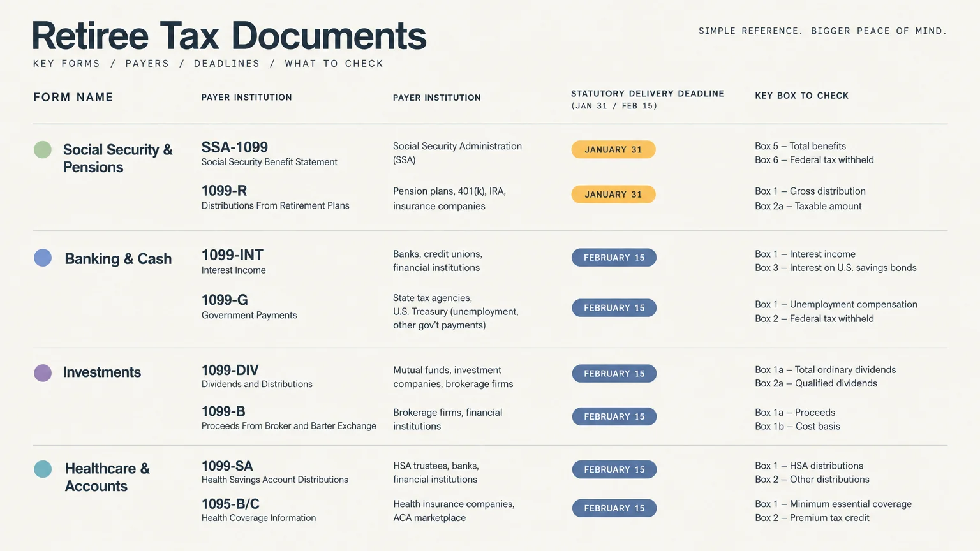Select "Proceeds From Broker and Barter Exchange" subtitle
Image resolution: width=980 pixels, height=551 pixels.
(x=289, y=426)
